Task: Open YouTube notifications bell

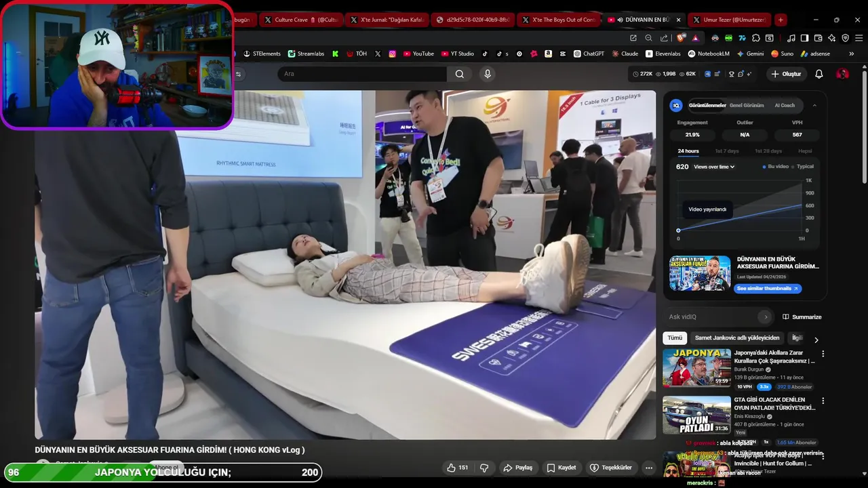Action: pos(819,74)
